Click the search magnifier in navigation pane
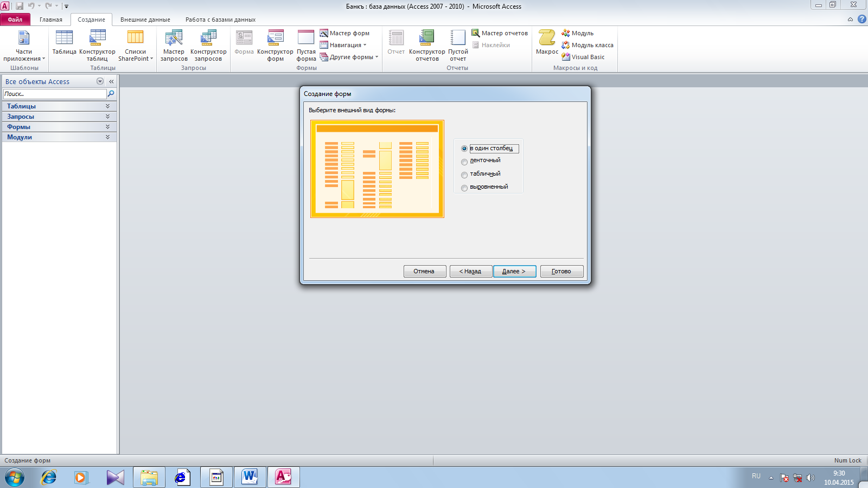This screenshot has width=868, height=488. point(111,94)
